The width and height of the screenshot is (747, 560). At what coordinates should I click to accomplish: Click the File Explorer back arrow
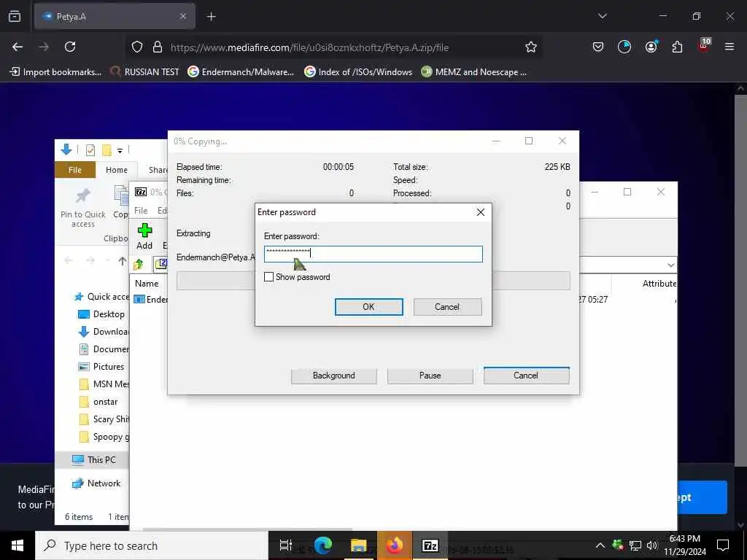69,260
